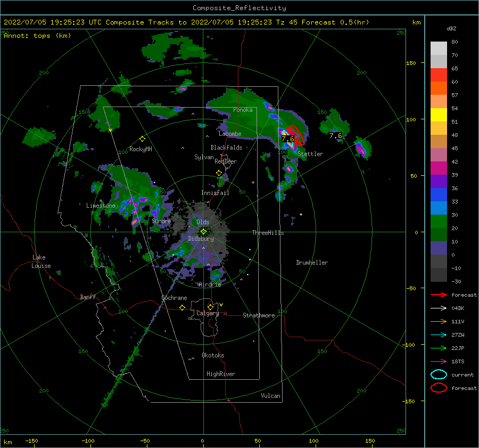Click the Ponoka city label
The height and width of the screenshot is (448, 479).
pyautogui.click(x=243, y=110)
